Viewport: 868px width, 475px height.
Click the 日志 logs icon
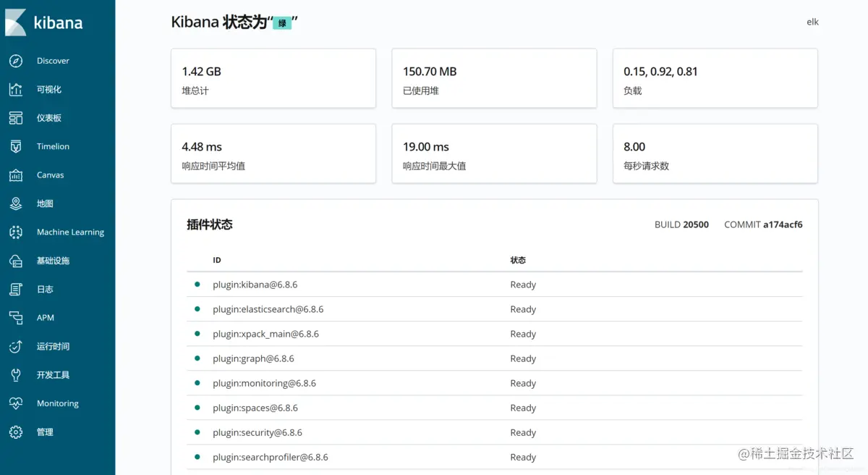[x=16, y=289]
